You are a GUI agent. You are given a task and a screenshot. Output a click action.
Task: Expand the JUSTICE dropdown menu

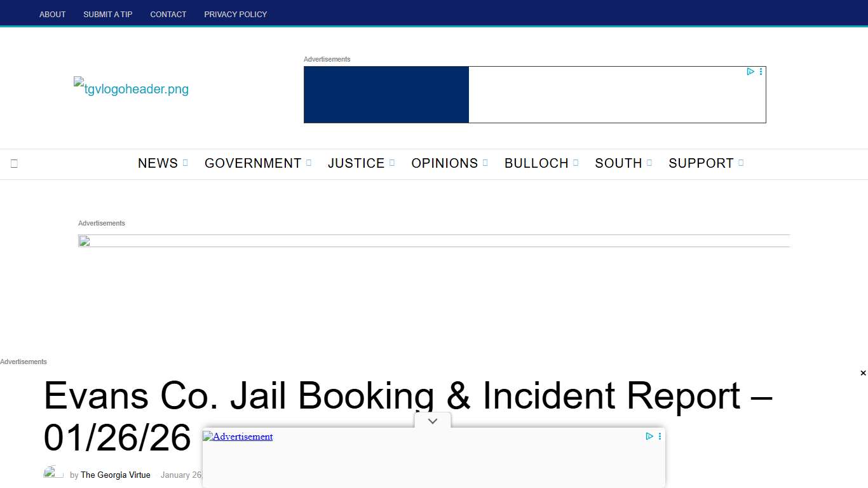[x=391, y=163]
